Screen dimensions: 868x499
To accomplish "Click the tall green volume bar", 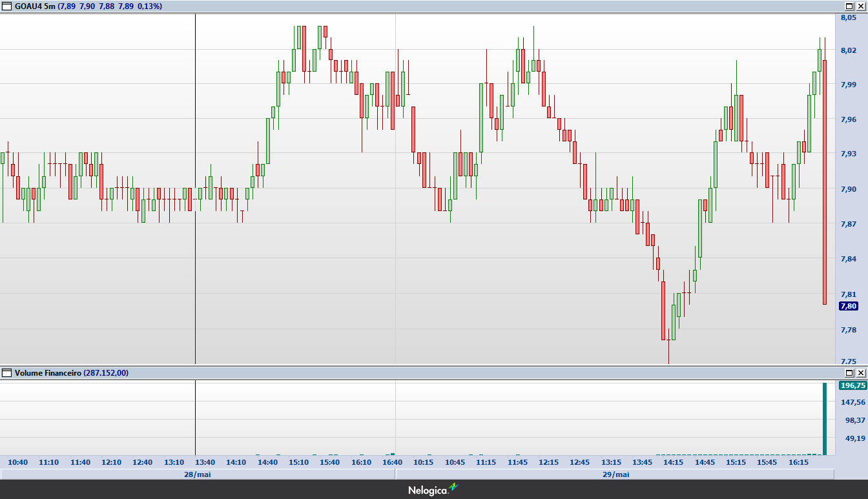I will [x=824, y=418].
